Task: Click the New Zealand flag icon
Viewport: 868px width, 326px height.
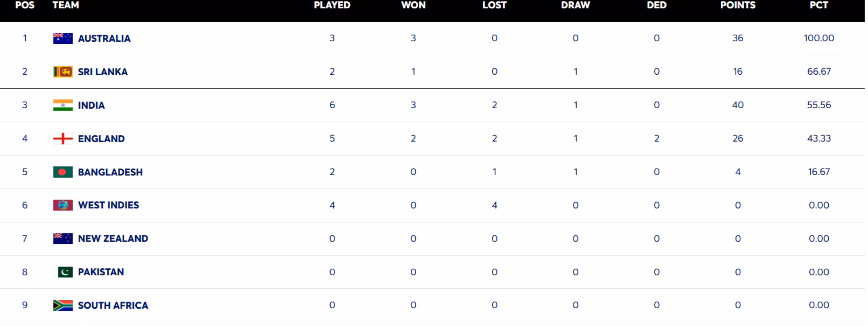Action: (x=63, y=239)
